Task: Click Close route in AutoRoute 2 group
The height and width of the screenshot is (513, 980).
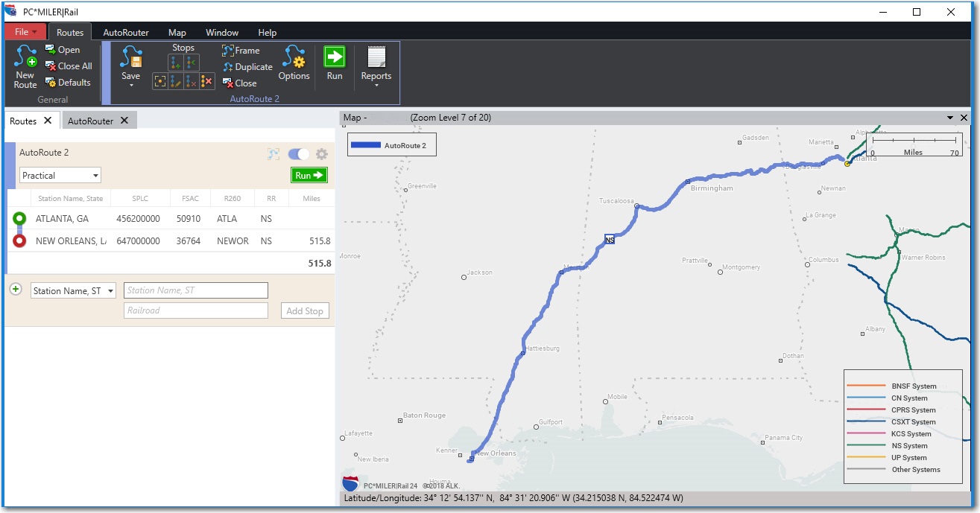Action: 239,83
